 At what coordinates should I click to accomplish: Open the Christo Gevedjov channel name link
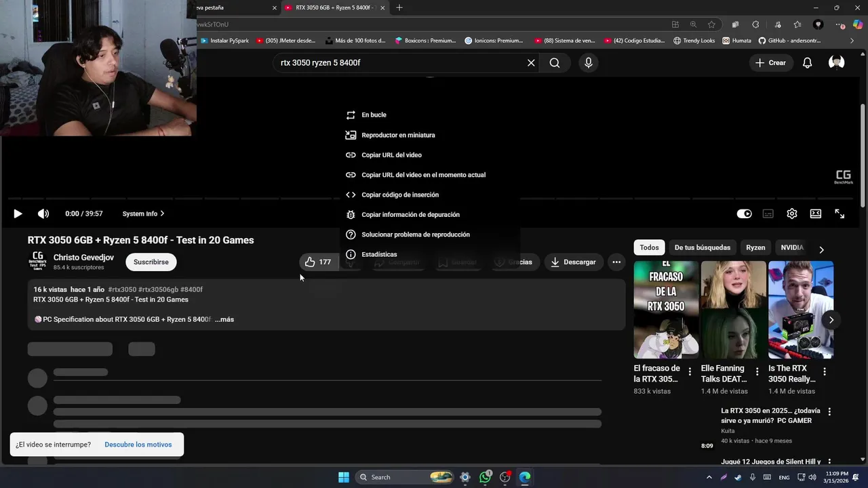(x=83, y=258)
